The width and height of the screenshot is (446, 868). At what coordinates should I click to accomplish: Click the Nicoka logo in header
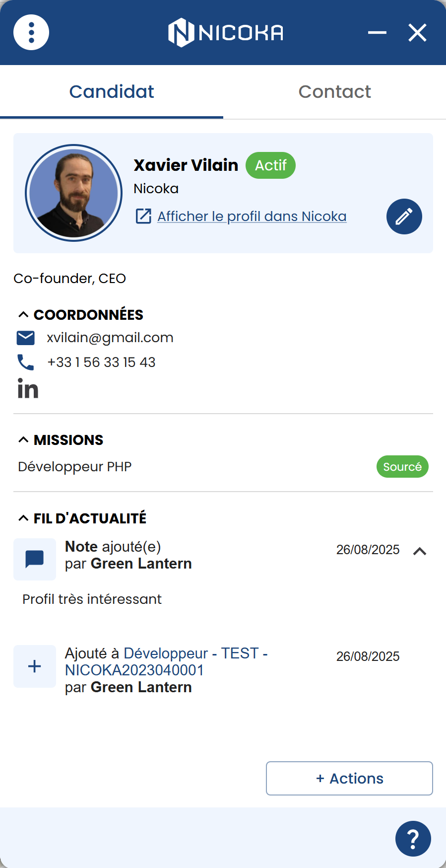click(x=226, y=33)
